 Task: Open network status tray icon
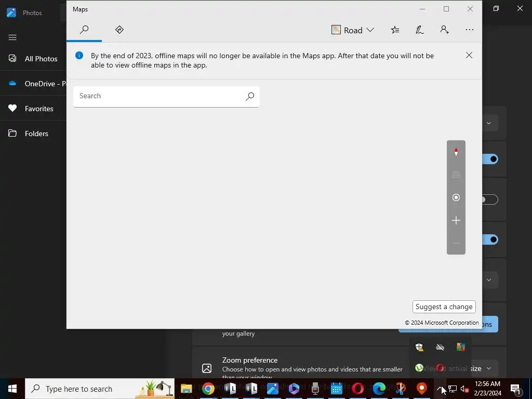tap(453, 389)
